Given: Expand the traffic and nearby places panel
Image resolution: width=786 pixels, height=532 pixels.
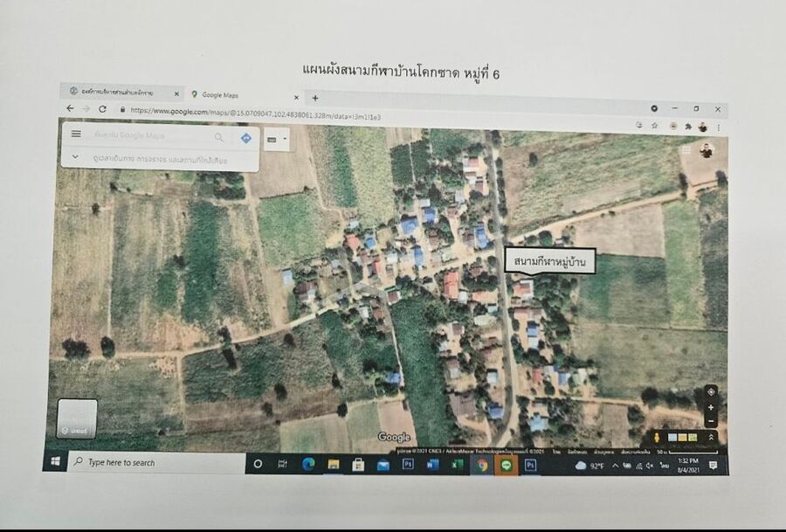Looking at the screenshot, I should coord(76,159).
